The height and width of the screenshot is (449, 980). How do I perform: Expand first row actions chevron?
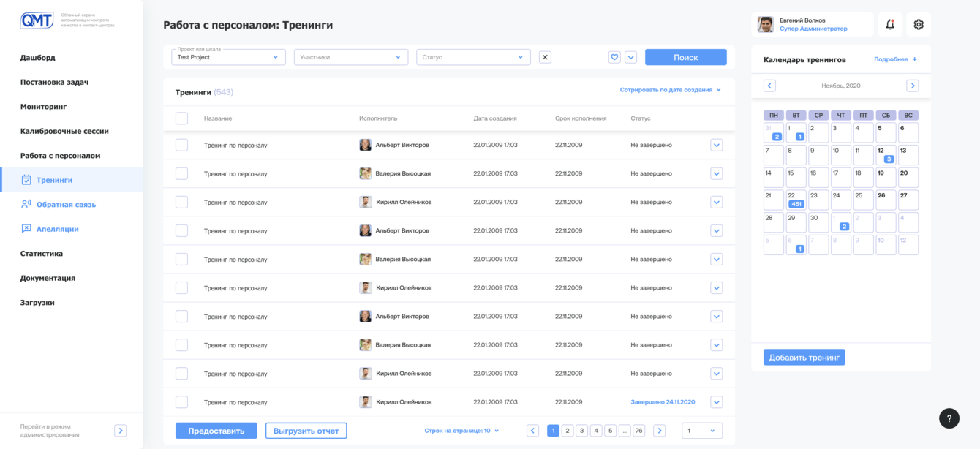coord(717,145)
